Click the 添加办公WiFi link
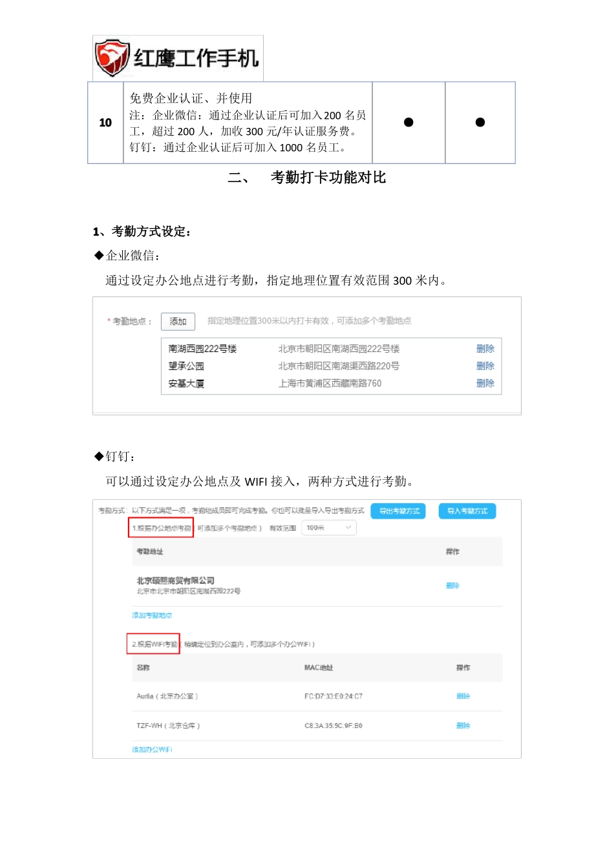This screenshot has height=868, width=614. [152, 750]
